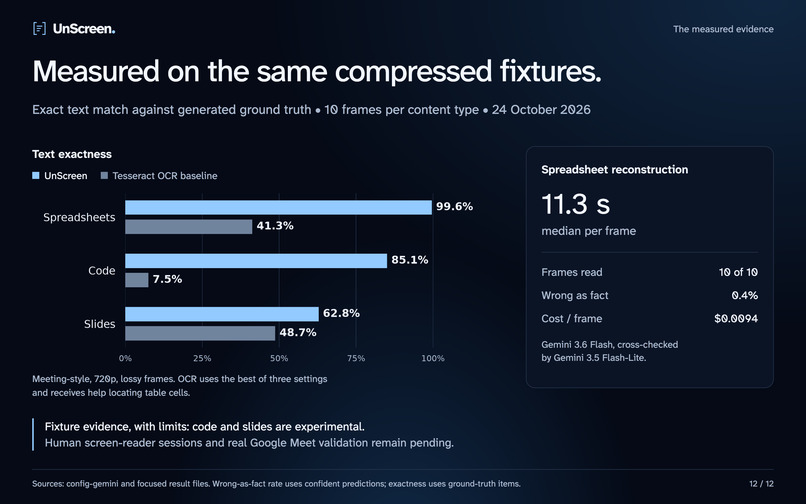Screen dimensions: 806x504
Task: Click the Spreadsheet reconstruction card heading
Action: coord(614,170)
